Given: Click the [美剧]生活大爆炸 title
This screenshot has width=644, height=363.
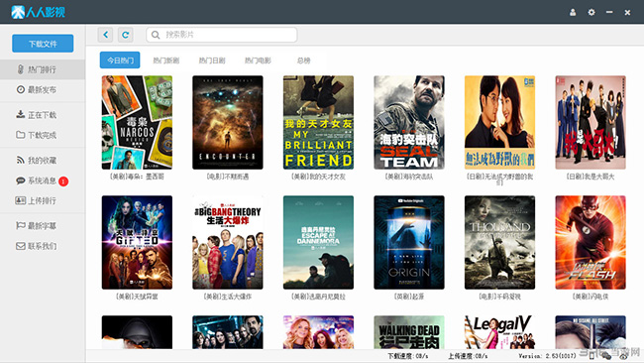Looking at the screenshot, I should tap(228, 297).
